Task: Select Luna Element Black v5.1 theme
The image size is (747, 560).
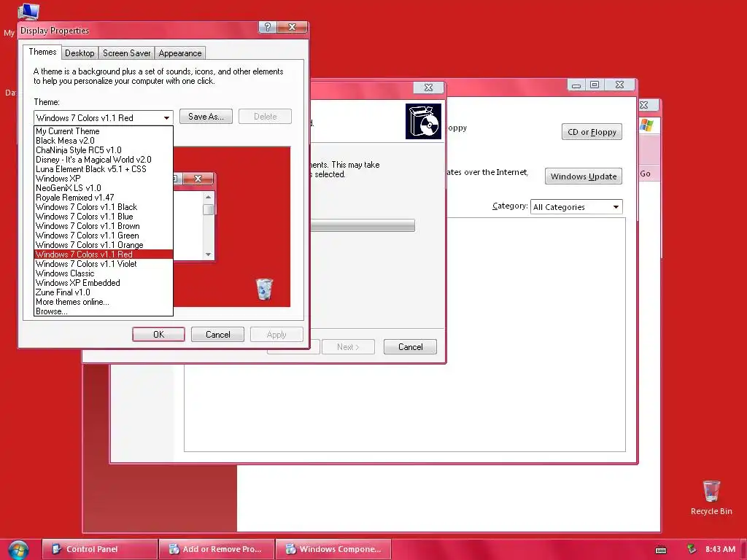Action: click(x=104, y=169)
